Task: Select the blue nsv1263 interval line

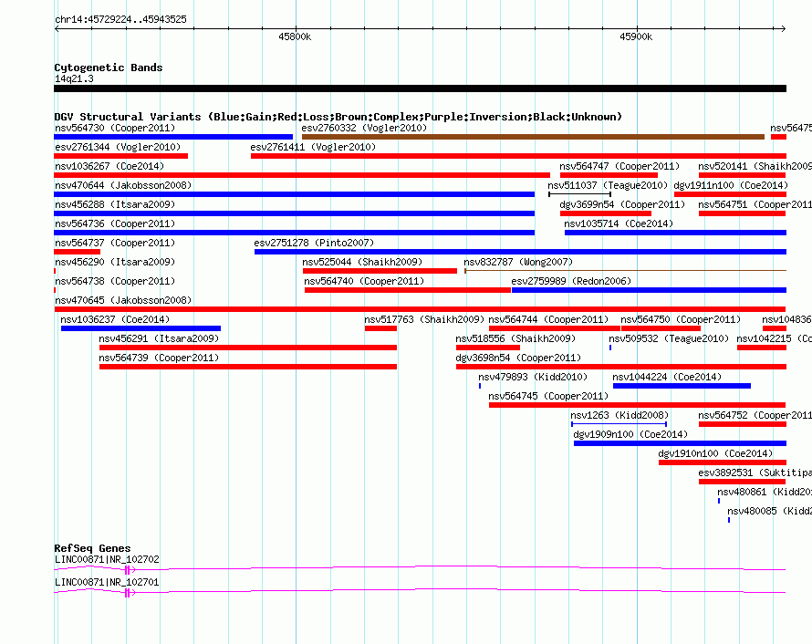Action: pos(619,424)
